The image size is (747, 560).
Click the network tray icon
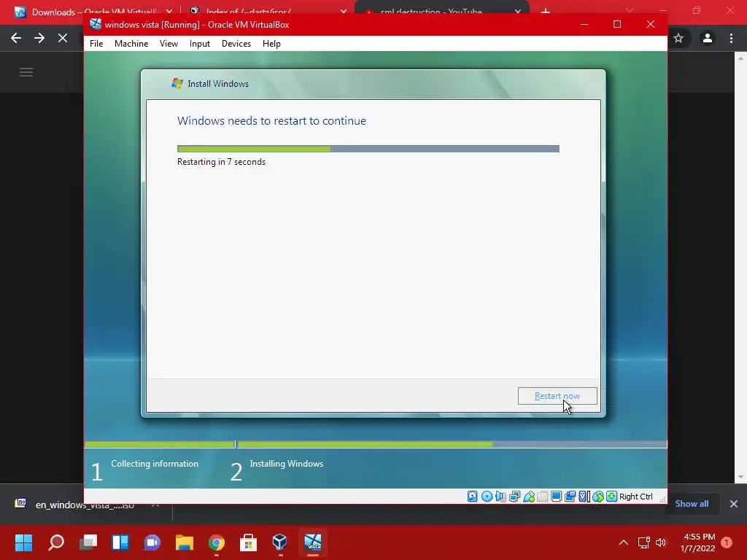(644, 542)
